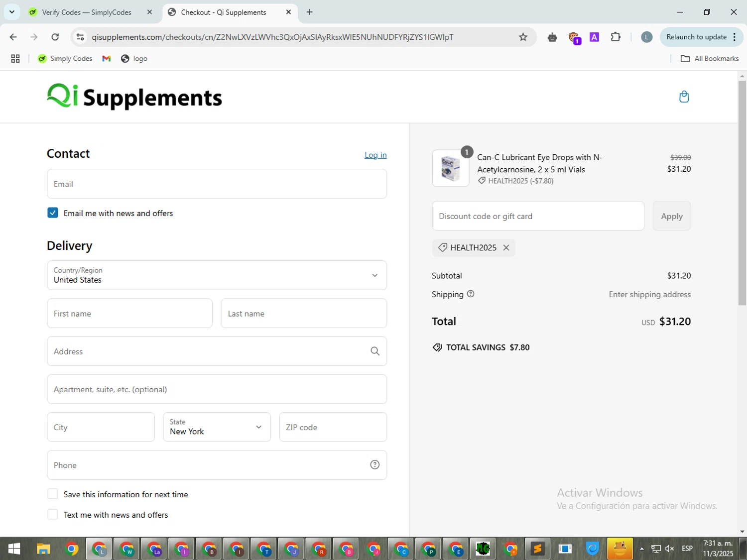This screenshot has height=560, width=747.
Task: Switch to the Verify Codes SimplyCodes tab
Action: pyautogui.click(x=87, y=12)
